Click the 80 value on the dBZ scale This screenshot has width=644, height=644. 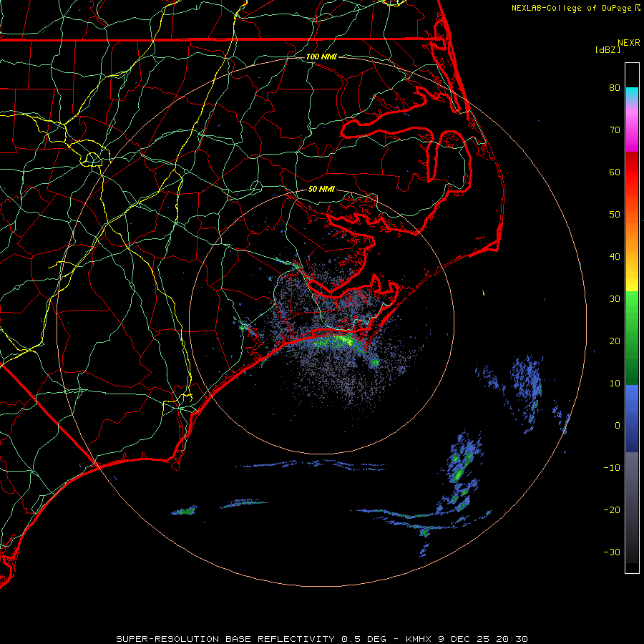[615, 88]
